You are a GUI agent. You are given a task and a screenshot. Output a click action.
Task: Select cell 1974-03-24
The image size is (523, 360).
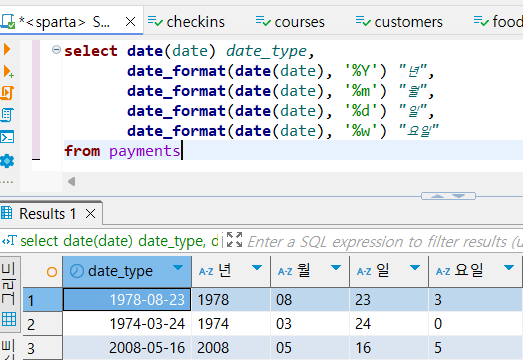click(x=127, y=324)
